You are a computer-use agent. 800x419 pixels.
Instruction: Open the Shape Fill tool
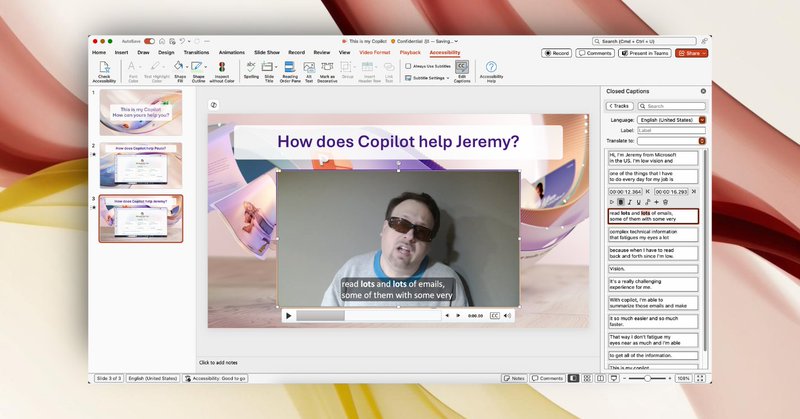pyautogui.click(x=180, y=71)
